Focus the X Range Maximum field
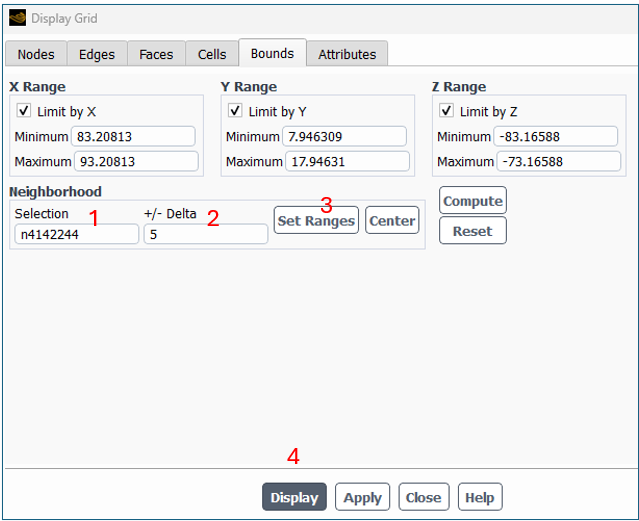 [136, 161]
